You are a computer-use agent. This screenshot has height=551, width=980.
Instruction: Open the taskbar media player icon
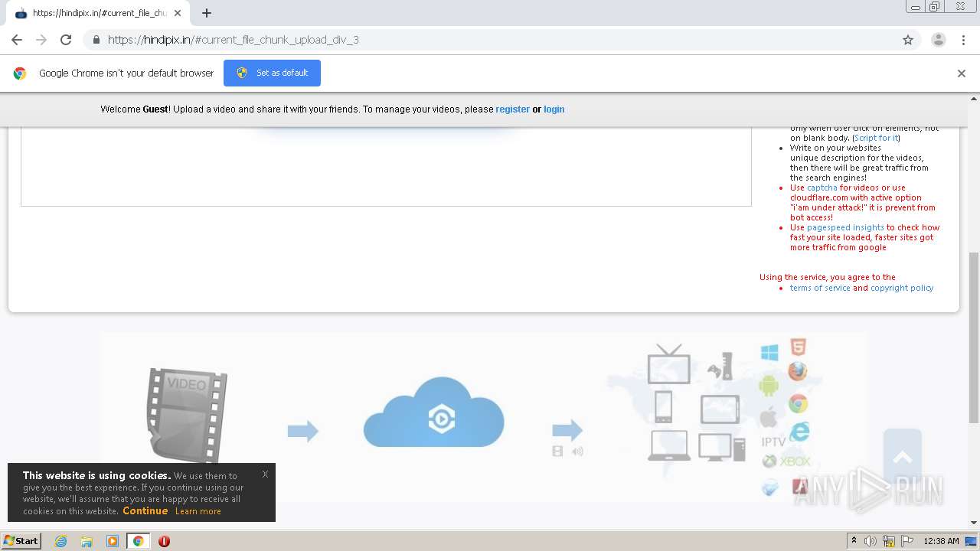(113, 541)
